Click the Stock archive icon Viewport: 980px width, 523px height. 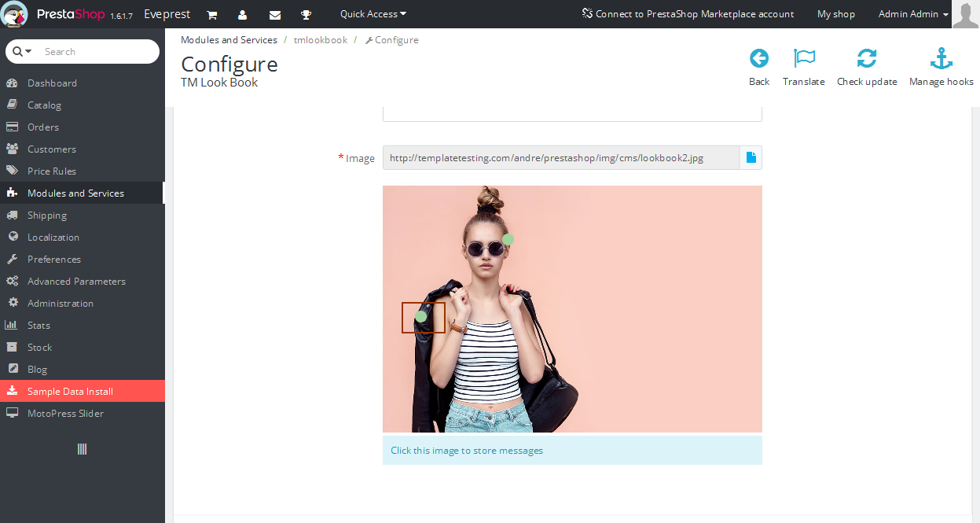(12, 347)
